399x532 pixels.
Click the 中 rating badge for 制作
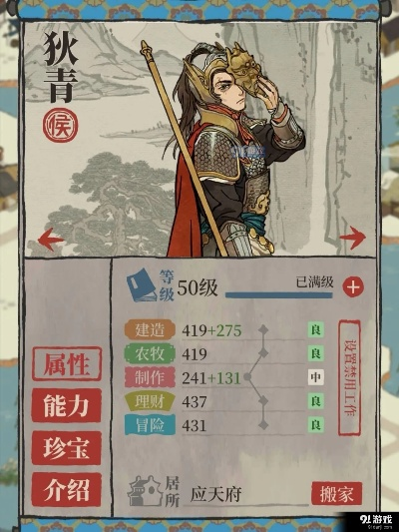click(315, 377)
